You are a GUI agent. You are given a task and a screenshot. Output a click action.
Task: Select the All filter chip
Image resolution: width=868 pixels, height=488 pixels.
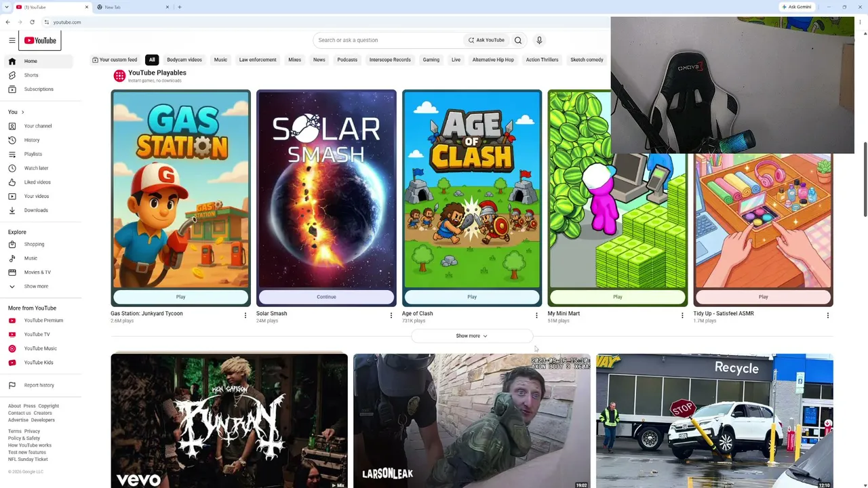(152, 60)
